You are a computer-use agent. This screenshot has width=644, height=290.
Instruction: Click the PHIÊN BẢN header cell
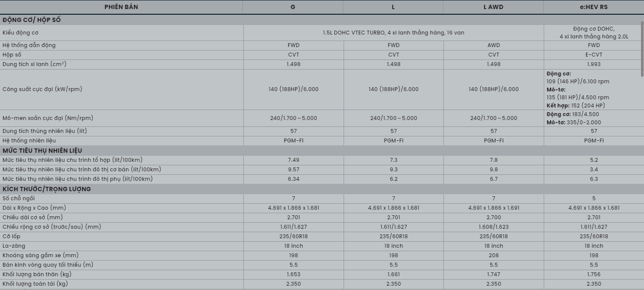tap(121, 7)
